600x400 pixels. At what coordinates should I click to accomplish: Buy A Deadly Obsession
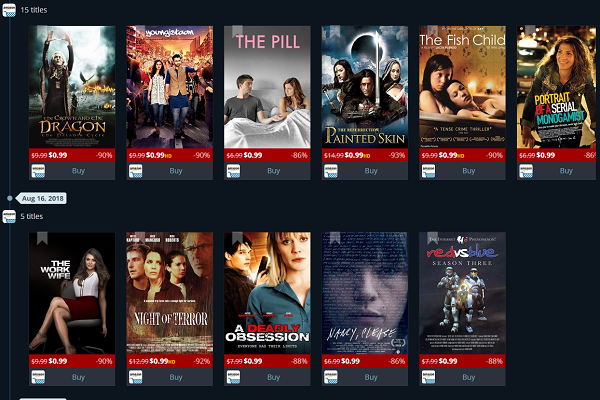tap(273, 377)
